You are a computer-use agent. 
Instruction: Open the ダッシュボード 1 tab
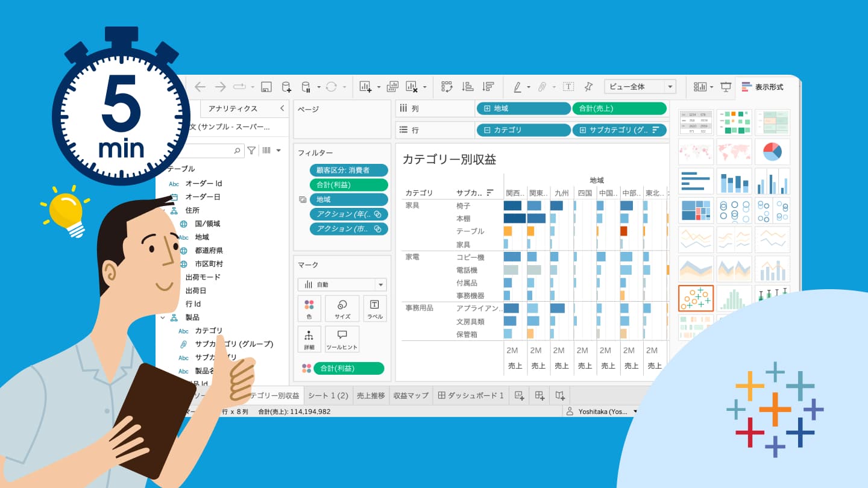pos(471,395)
